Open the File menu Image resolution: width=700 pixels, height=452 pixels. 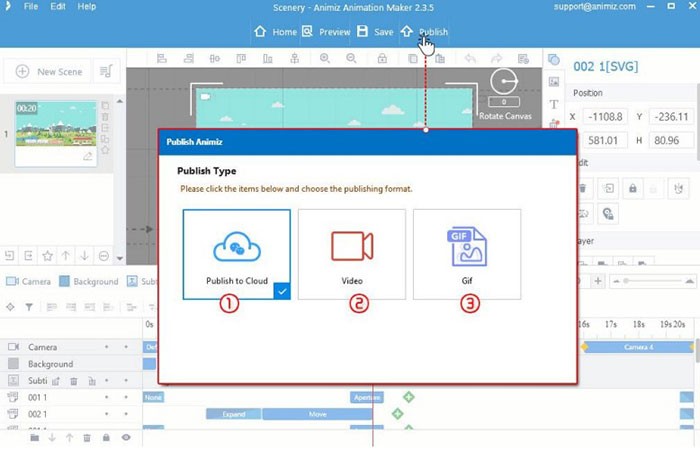coord(31,7)
